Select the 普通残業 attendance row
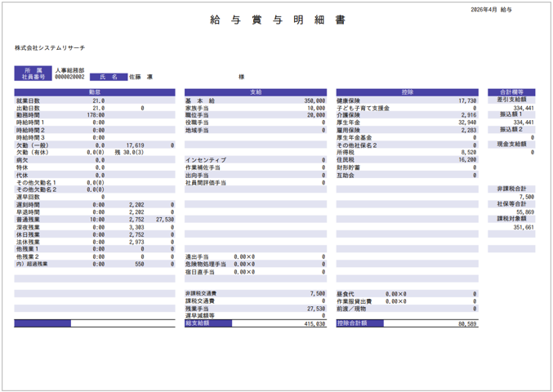The image size is (553, 392). click(x=95, y=220)
